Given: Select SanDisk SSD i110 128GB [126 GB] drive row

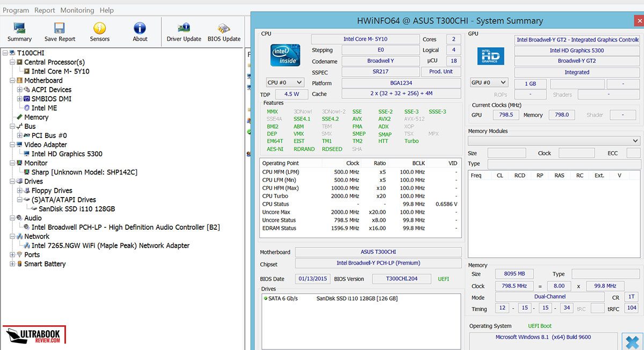Looking at the screenshot, I should pyautogui.click(x=361, y=298).
